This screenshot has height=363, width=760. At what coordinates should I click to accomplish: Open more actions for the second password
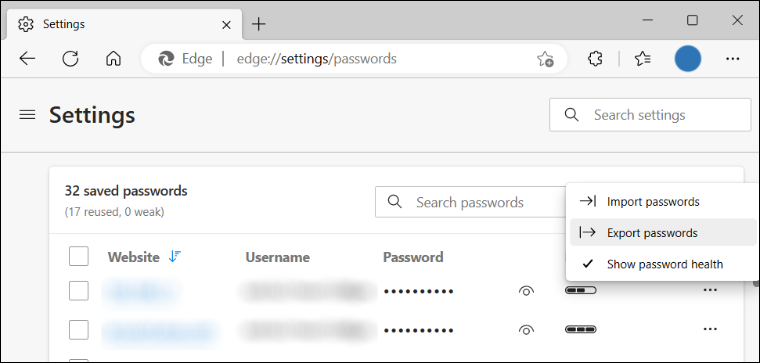[710, 330]
